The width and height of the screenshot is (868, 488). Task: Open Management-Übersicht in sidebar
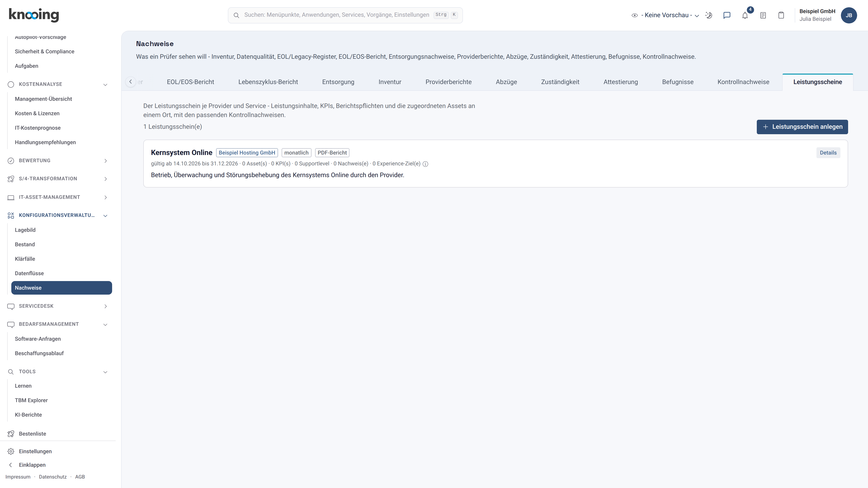[x=43, y=99]
